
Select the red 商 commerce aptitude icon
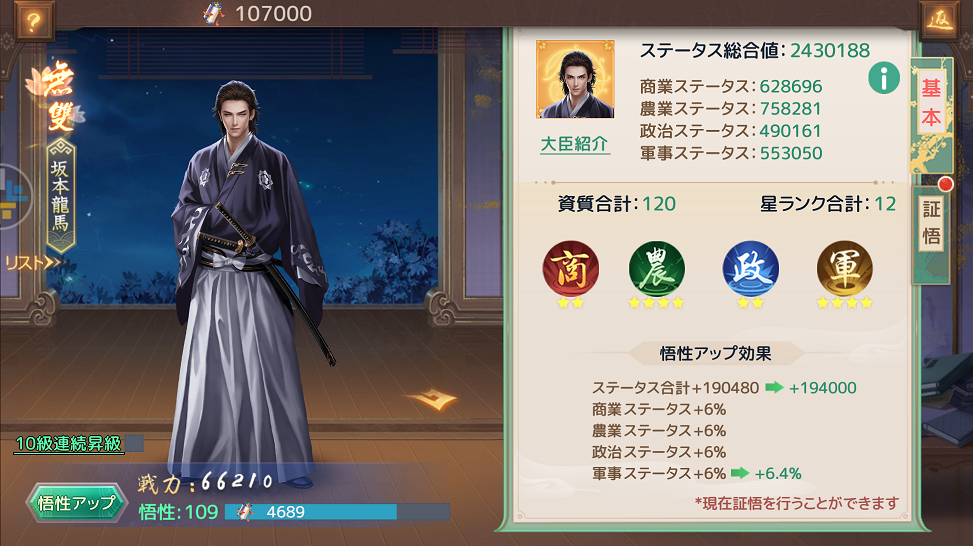[571, 269]
